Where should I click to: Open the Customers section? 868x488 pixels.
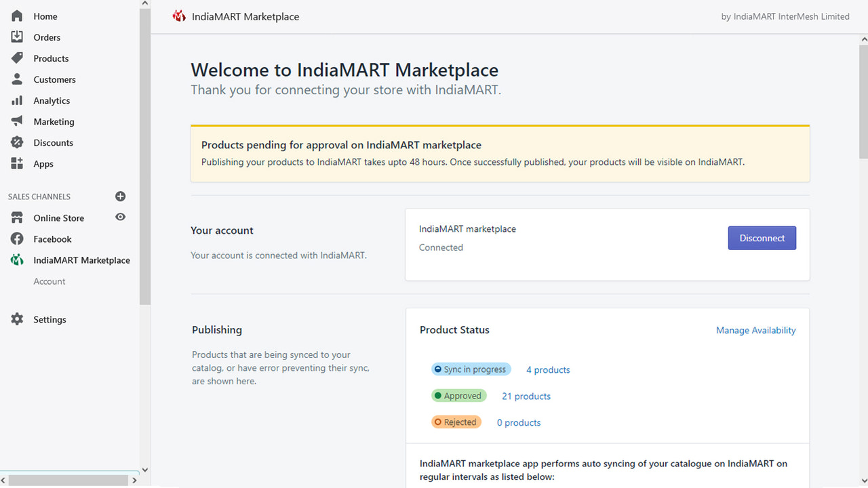point(54,79)
